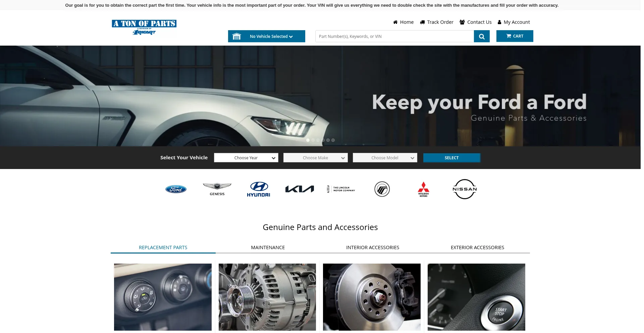
Task: Open the Contact Us link
Action: [x=476, y=22]
